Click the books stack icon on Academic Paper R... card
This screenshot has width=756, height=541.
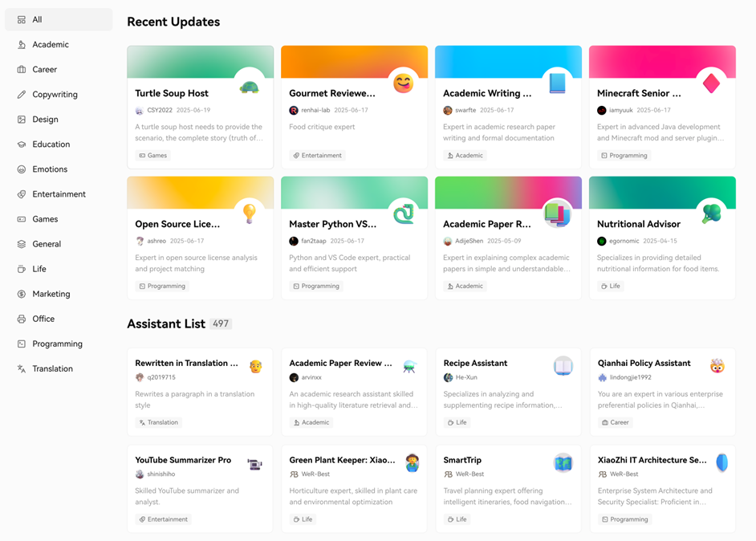(x=557, y=214)
